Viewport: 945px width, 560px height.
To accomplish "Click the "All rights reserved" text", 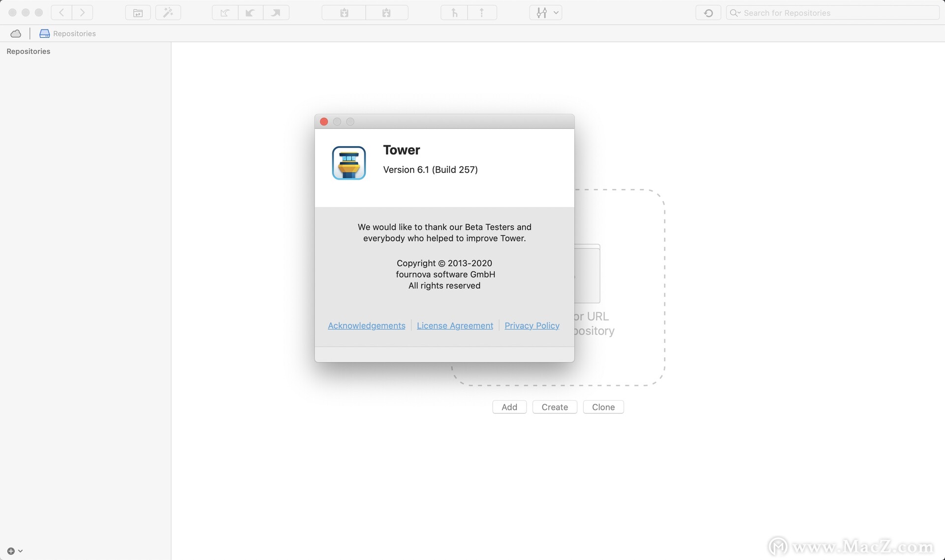I will click(x=444, y=286).
